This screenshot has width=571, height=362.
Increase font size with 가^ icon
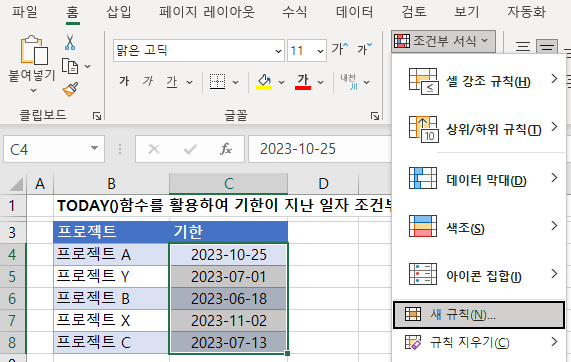tap(340, 49)
